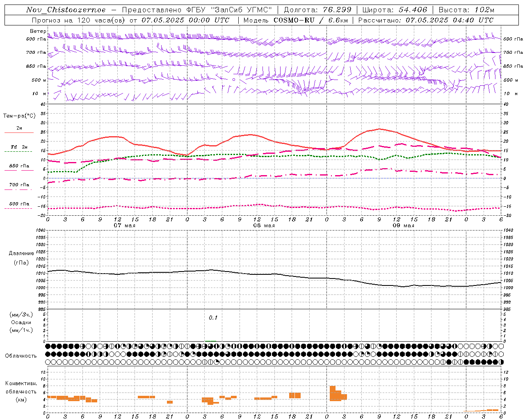The height and width of the screenshot is (420, 525).
Task: Click the forecast header Прогноз на 120 часа(ов)
Action: [x=79, y=20]
